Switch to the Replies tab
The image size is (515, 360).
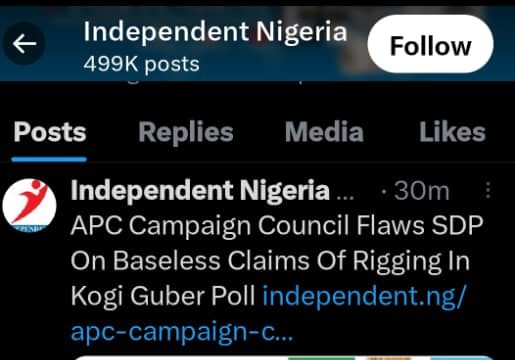point(186,132)
